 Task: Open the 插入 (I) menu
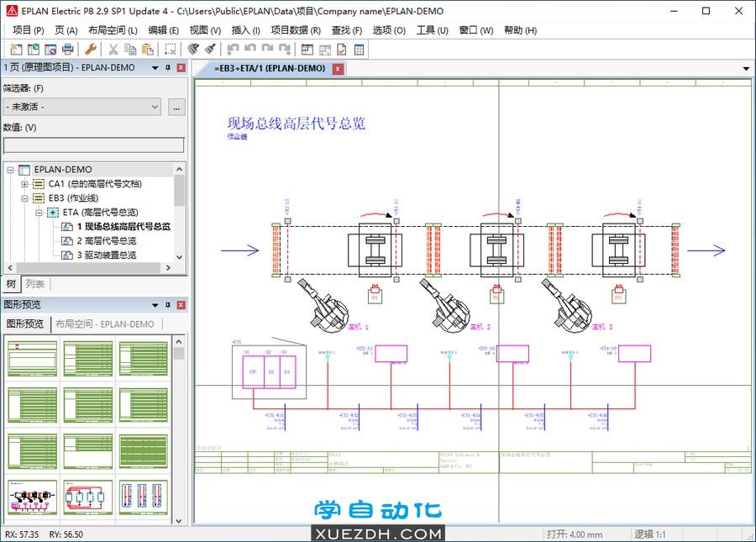[x=245, y=30]
